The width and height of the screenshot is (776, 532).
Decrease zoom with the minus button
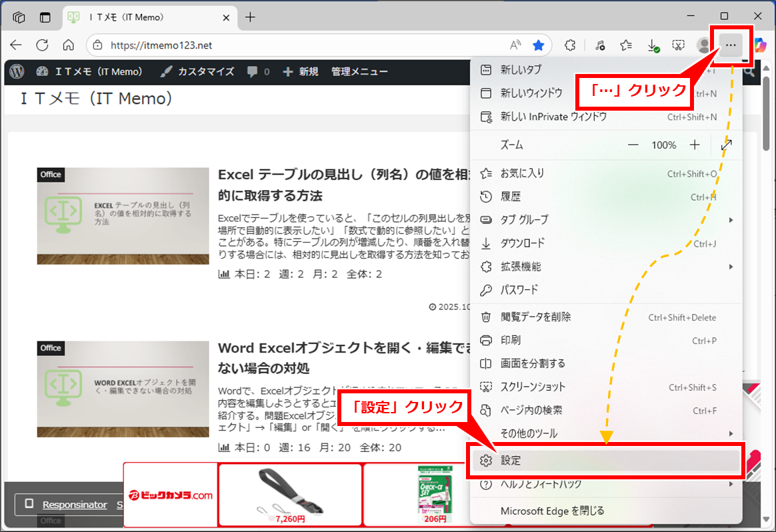(633, 145)
